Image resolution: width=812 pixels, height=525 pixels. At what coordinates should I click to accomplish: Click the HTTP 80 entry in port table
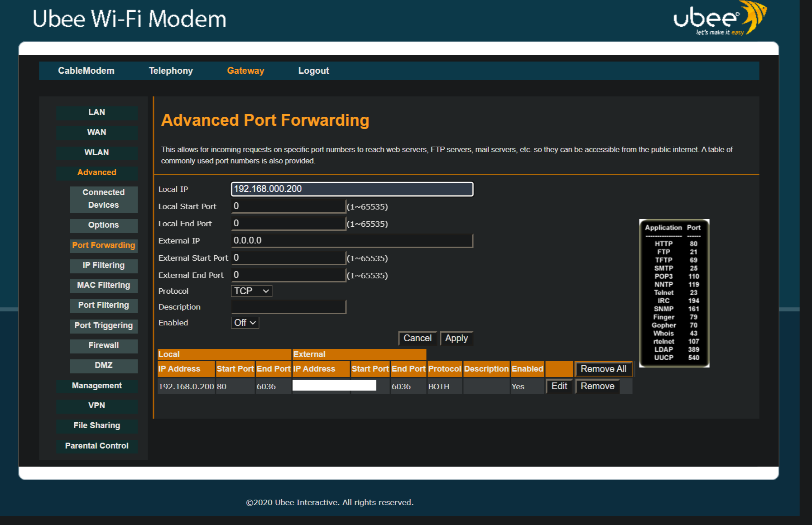click(676, 244)
